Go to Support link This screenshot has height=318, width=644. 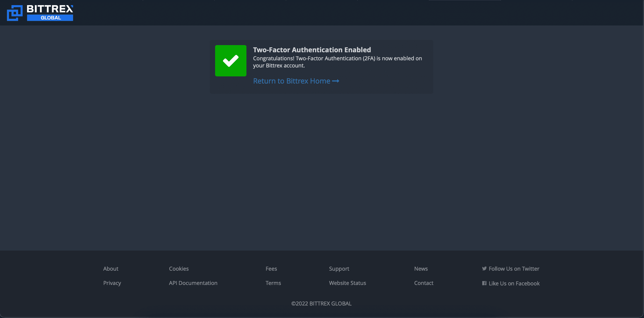339,269
